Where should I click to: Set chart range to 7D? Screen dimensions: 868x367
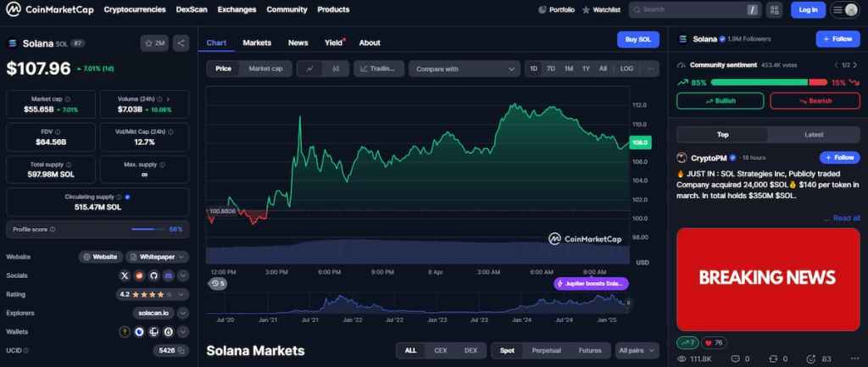click(x=551, y=69)
